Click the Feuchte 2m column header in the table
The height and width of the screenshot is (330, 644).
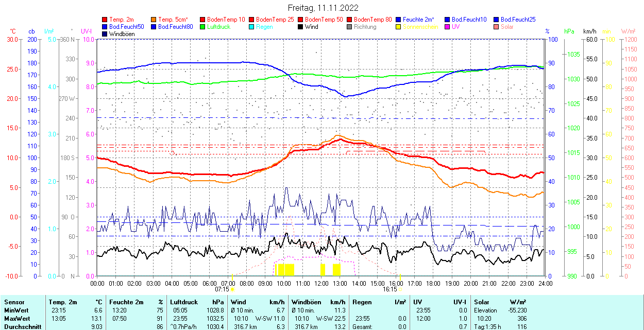[127, 302]
